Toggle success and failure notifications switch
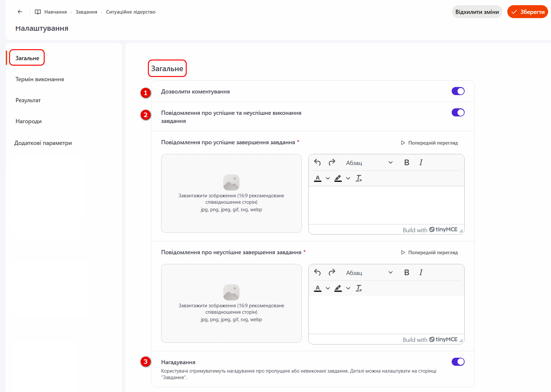This screenshot has width=551, height=392. (x=458, y=113)
